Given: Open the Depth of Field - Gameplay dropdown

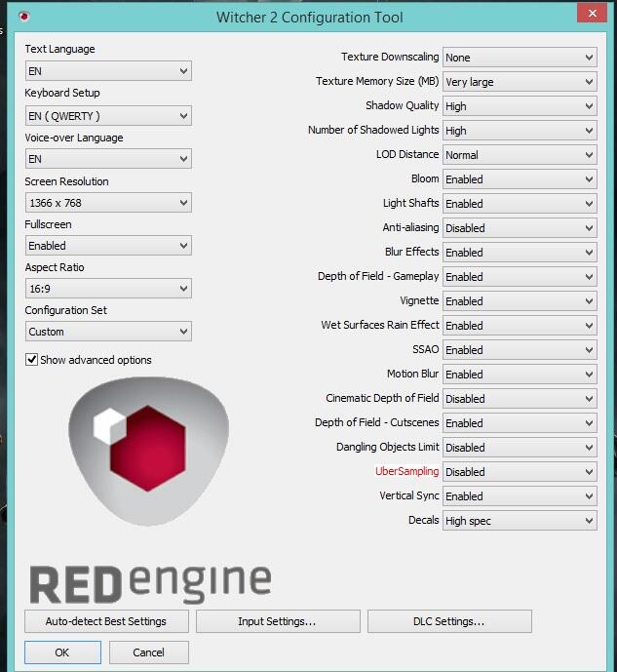Looking at the screenshot, I should [x=520, y=277].
